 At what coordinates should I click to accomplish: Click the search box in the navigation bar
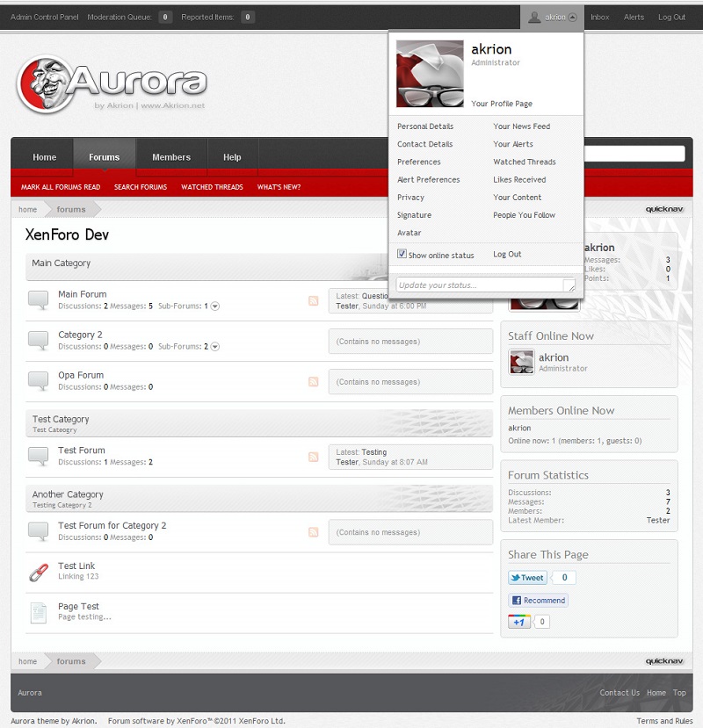(x=634, y=154)
